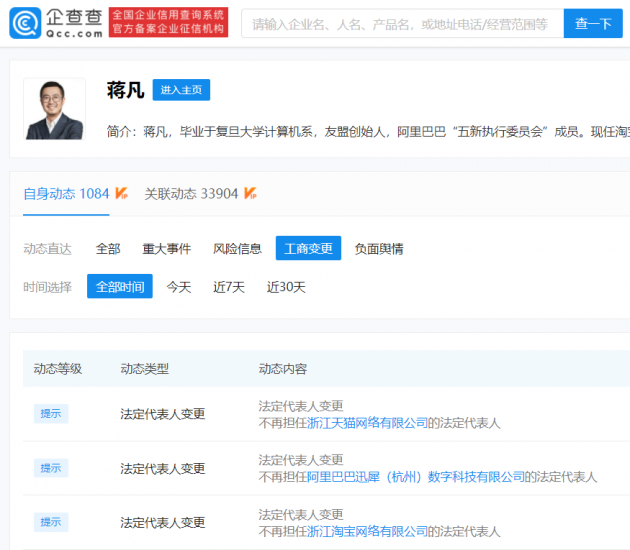Select the 风险信息 filter
630x550 pixels.
pos(237,248)
